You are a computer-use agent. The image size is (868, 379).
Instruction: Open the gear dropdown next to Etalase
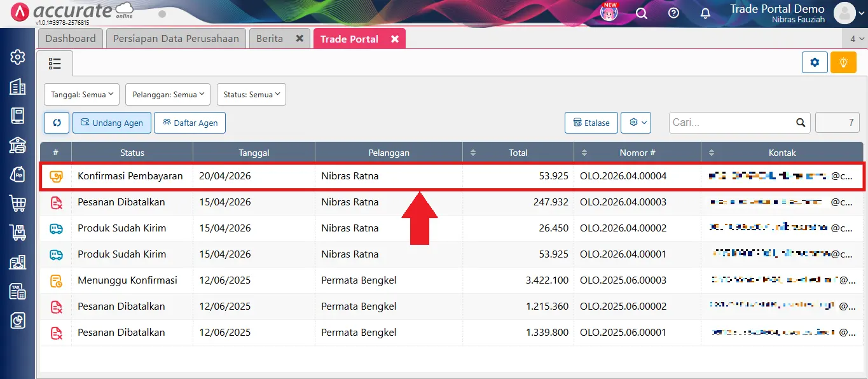point(636,123)
